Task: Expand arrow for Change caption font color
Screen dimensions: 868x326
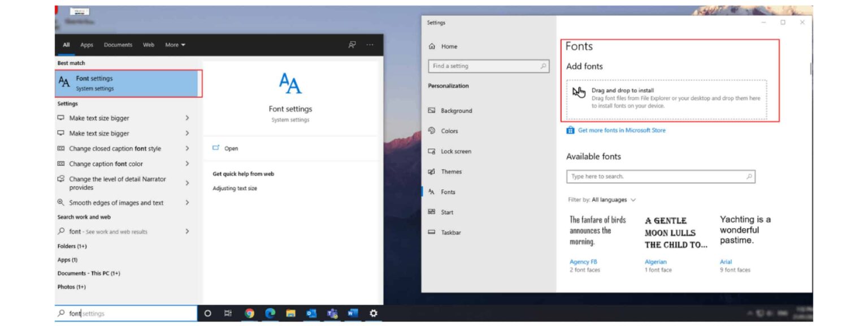Action: [x=187, y=164]
